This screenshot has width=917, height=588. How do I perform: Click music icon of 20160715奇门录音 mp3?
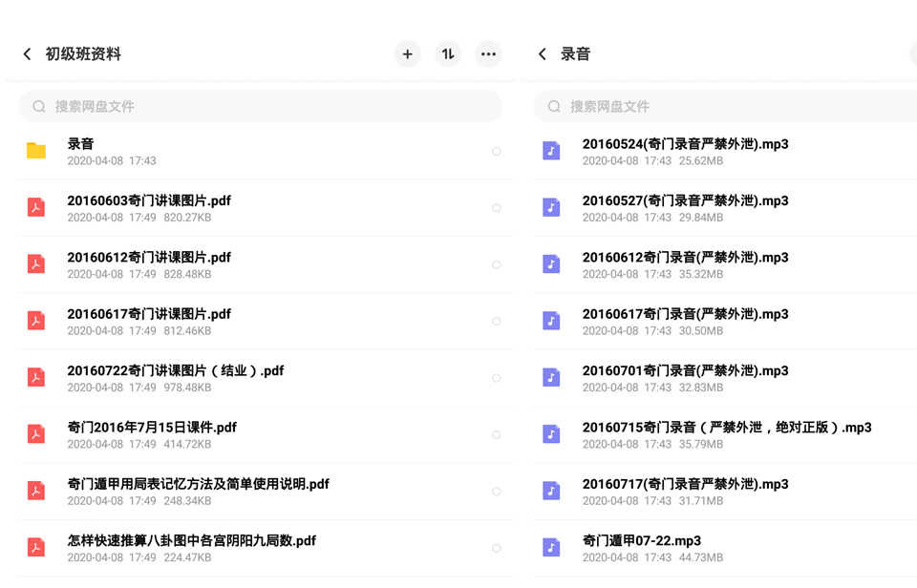point(551,434)
